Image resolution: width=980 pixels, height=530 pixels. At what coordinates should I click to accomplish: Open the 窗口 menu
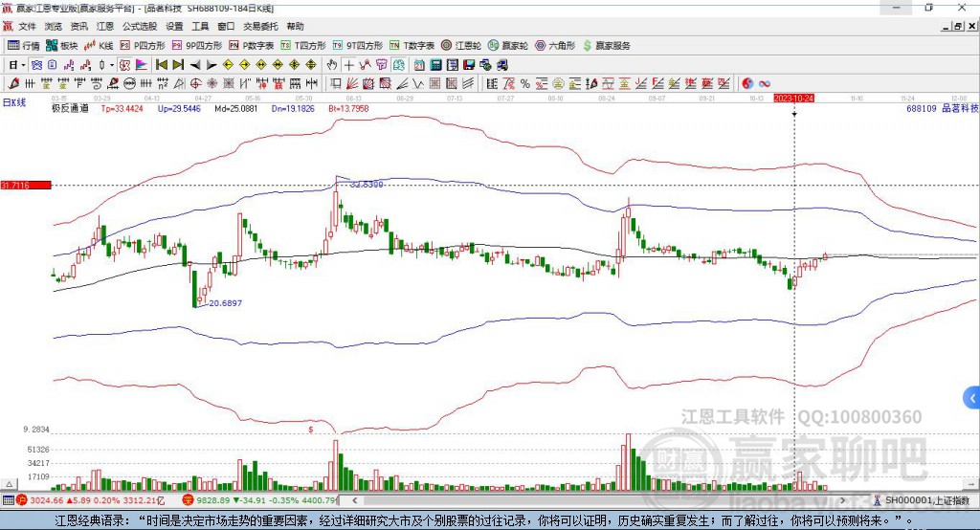point(226,26)
